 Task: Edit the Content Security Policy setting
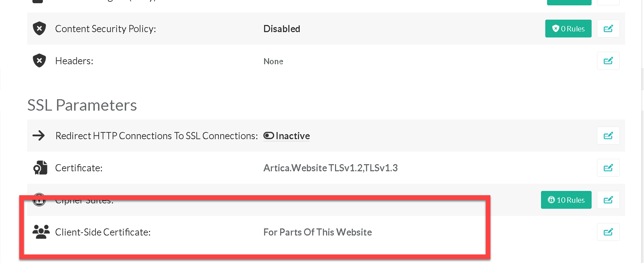coord(608,29)
